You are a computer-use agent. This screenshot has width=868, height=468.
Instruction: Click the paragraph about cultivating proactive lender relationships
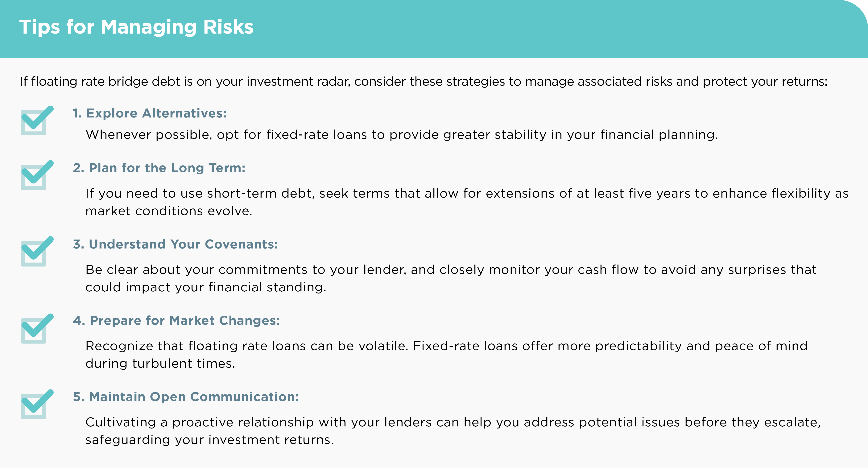pos(453,431)
